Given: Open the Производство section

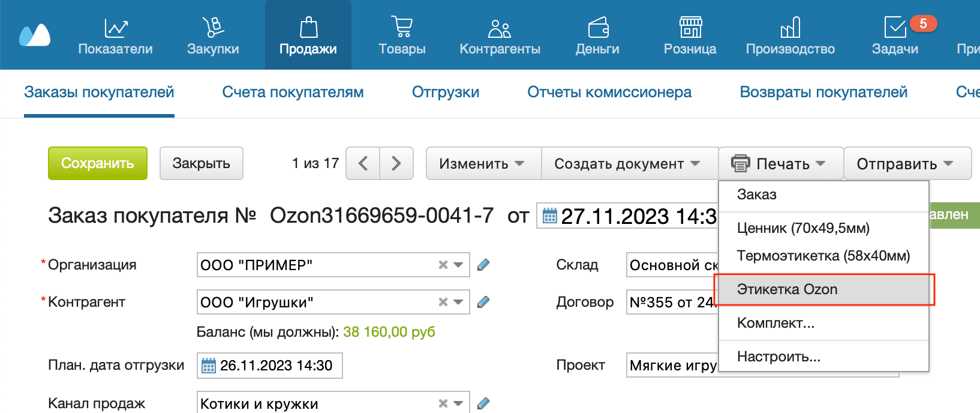Looking at the screenshot, I should [x=790, y=36].
